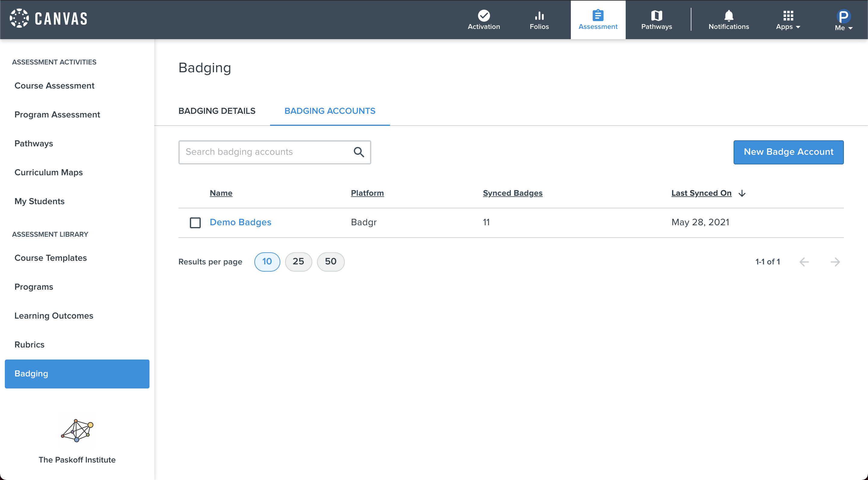This screenshot has width=868, height=480.
Task: Open Rubrics in the sidebar
Action: click(29, 344)
